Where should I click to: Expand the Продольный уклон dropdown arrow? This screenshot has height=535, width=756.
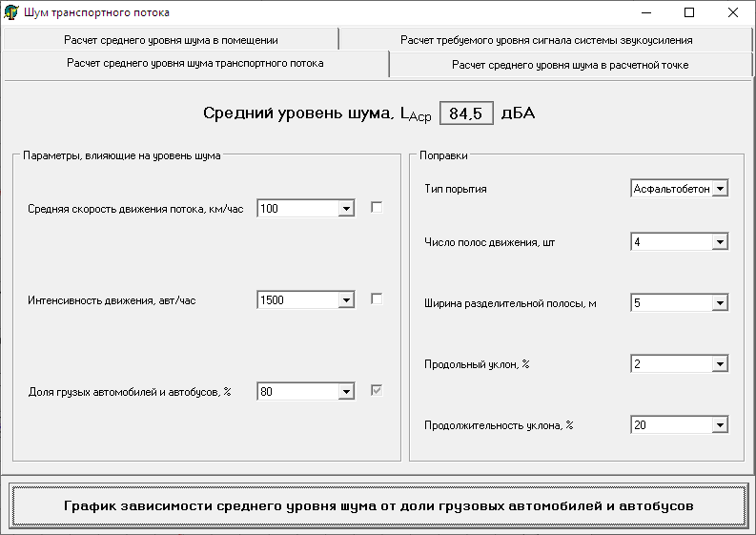pos(720,363)
